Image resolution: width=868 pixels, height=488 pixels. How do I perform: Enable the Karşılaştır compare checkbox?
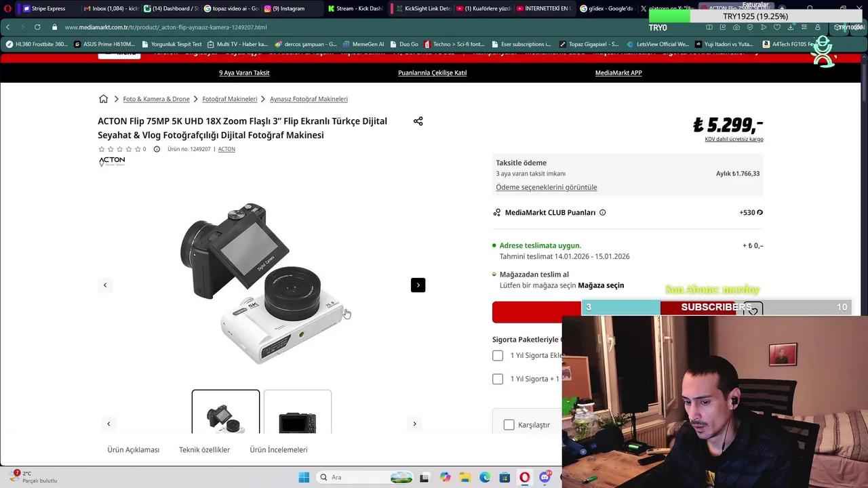click(x=509, y=425)
